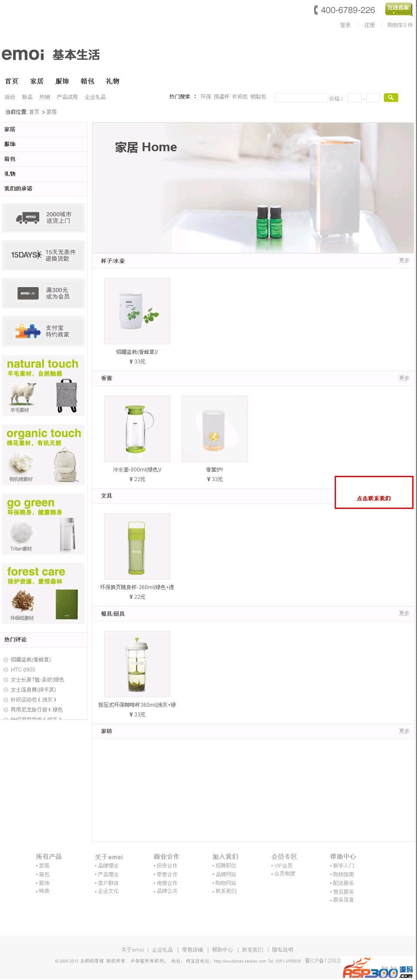417x980 pixels.
Task: Open the 15DAYS return policy banner
Action: coord(43,255)
